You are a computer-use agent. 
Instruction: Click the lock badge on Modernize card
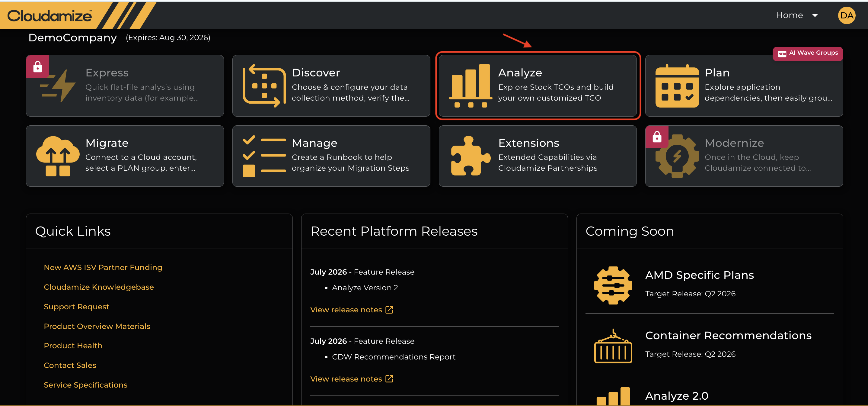coord(657,137)
